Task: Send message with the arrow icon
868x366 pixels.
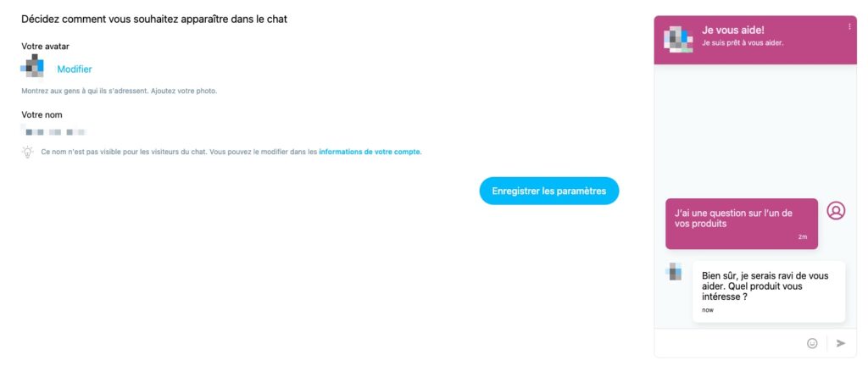Action: [841, 343]
